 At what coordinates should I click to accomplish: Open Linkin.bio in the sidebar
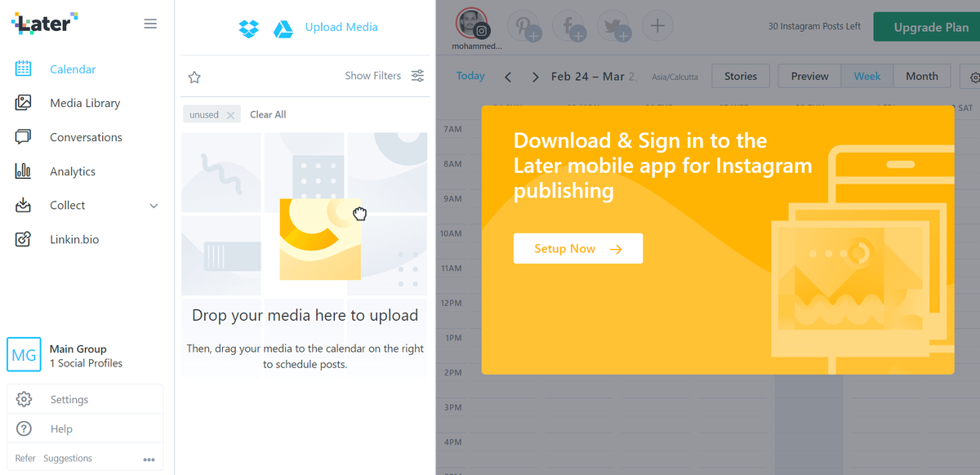(x=74, y=240)
